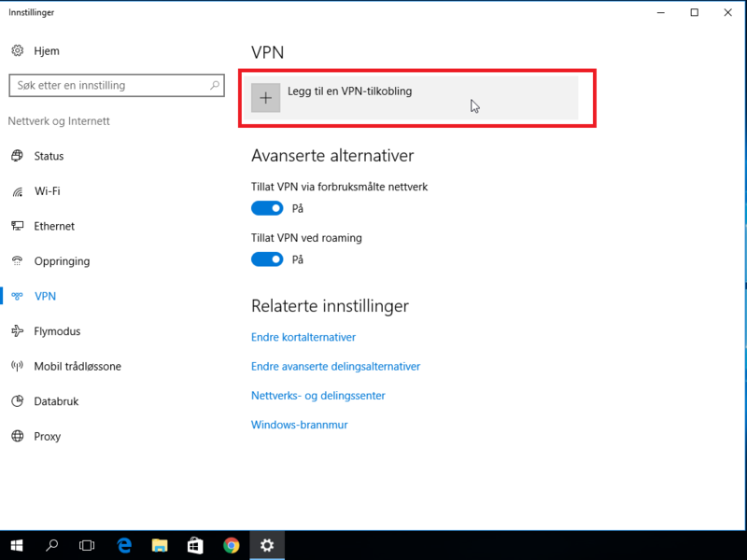This screenshot has height=560, width=747.
Task: Open Ethernet via its monitor icon
Action: (17, 226)
